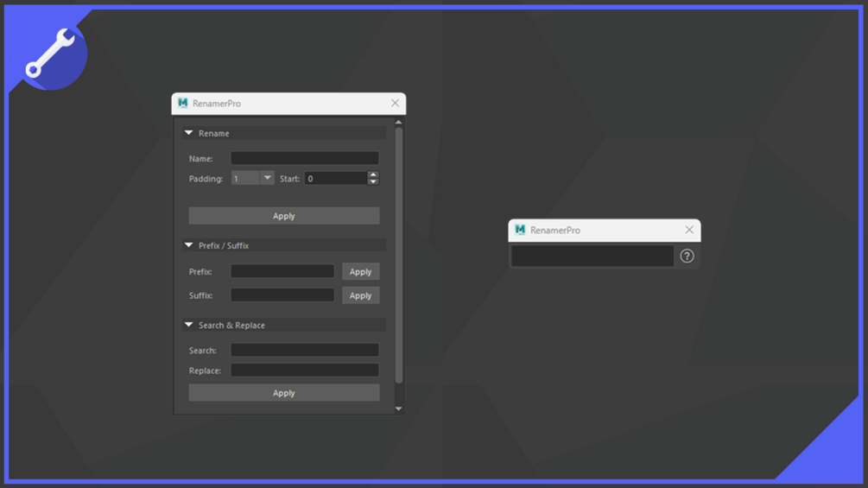Click the compact RenamerPro text input
Screen dimensions: 868x488
click(592, 257)
